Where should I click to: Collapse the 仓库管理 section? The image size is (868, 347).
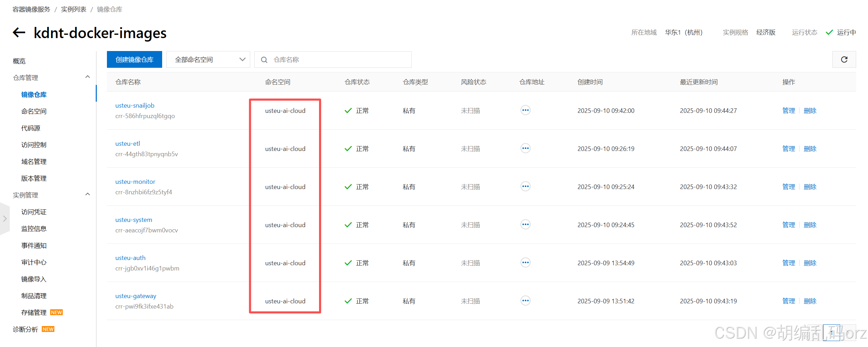[88, 77]
